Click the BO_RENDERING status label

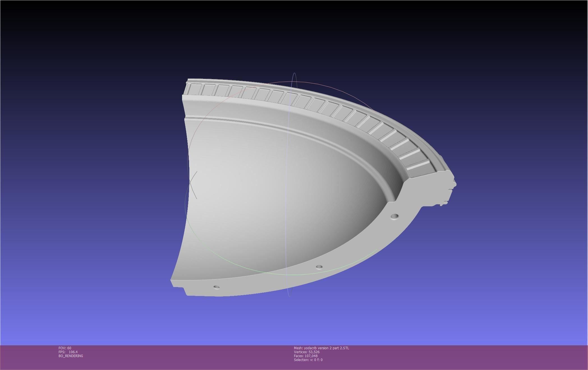pos(71,356)
